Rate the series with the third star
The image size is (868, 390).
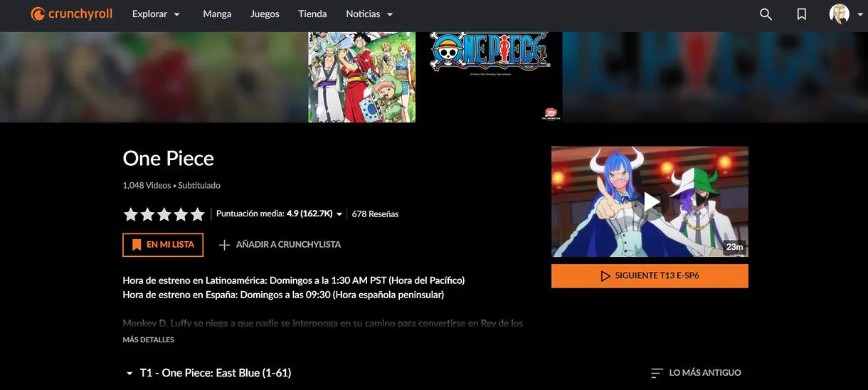click(164, 214)
